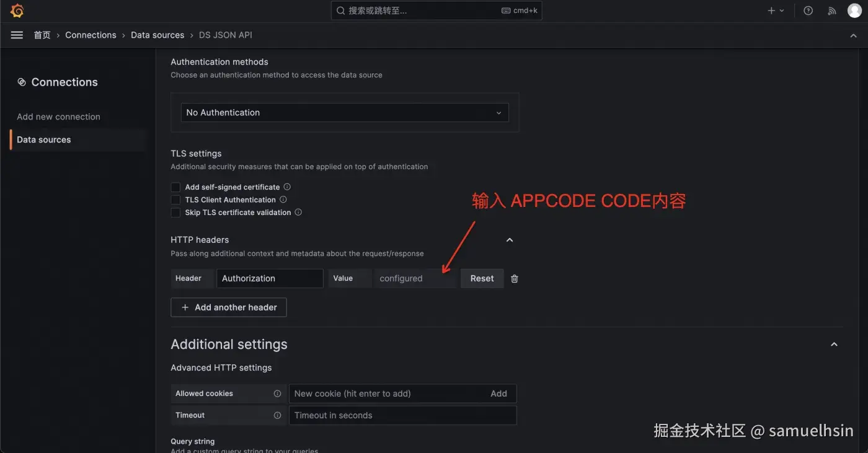Image resolution: width=868 pixels, height=453 pixels.
Task: Click the plus new item icon
Action: [771, 11]
